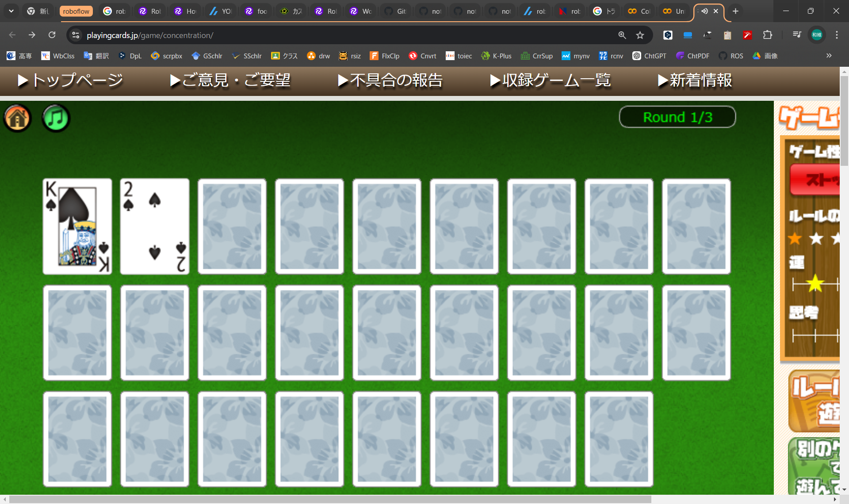Screen dimensions: 849x504
Task: Bookmark this page with the star
Action: [x=640, y=35]
